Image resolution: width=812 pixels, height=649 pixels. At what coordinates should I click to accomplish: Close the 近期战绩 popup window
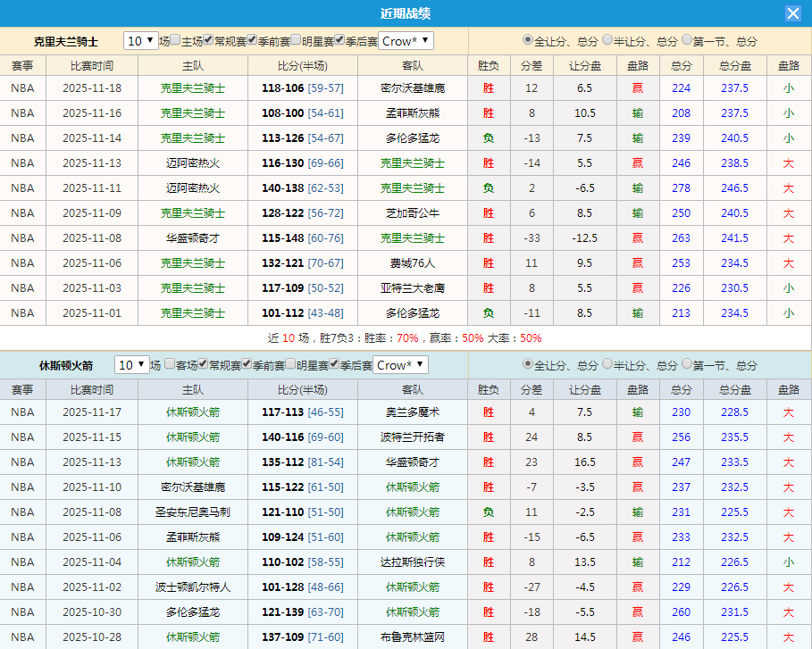click(x=795, y=12)
